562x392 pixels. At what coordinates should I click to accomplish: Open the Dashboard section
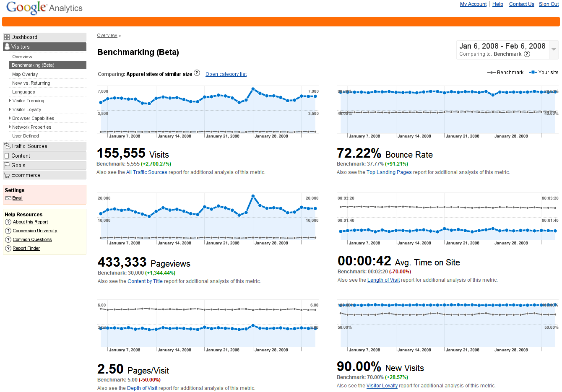(x=44, y=37)
